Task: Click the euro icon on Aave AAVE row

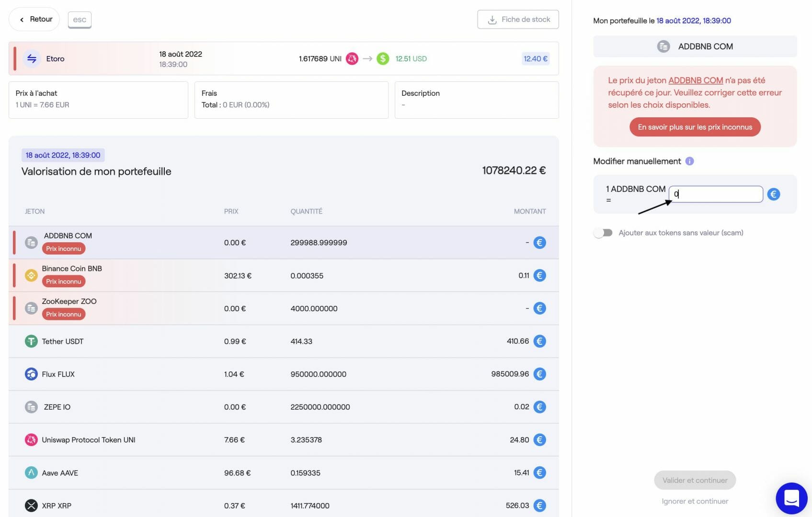Action: pos(540,472)
